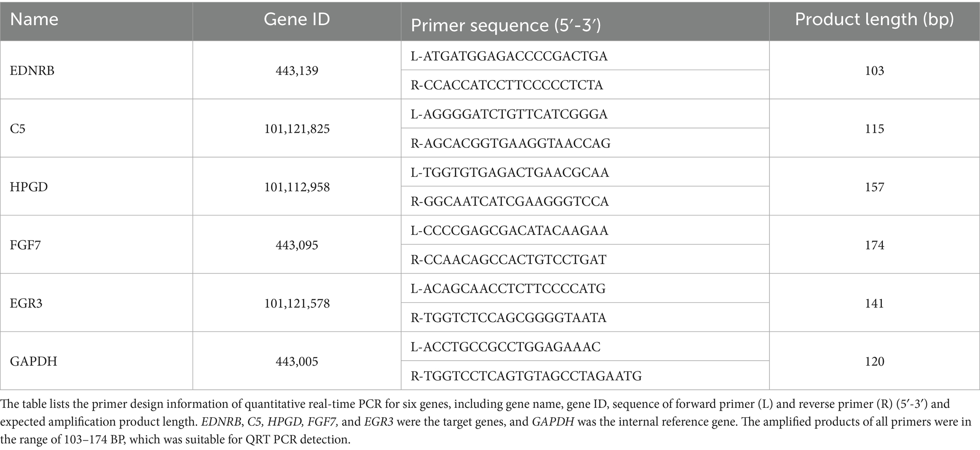Select the HPGD gene name cell
The image size is (980, 450).
(x=29, y=187)
